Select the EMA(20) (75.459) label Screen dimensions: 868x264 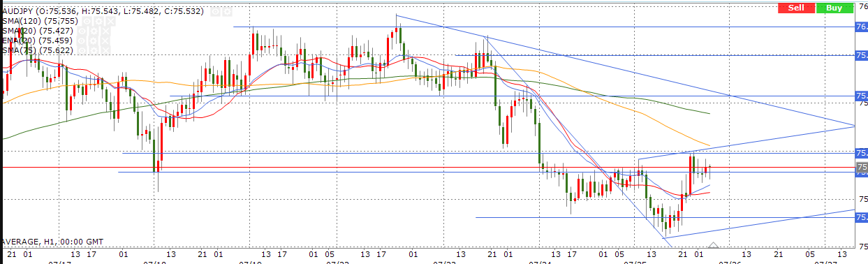coord(38,41)
